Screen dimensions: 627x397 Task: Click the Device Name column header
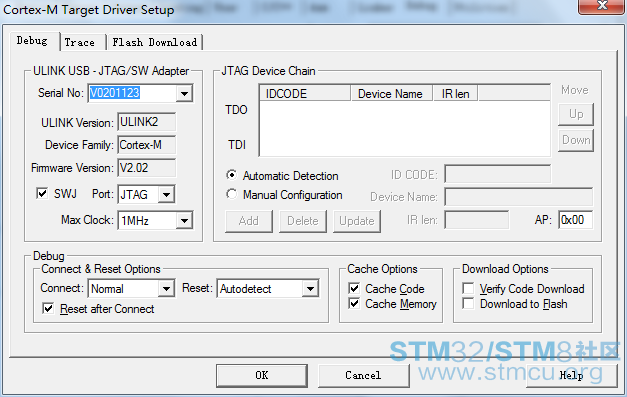(x=392, y=94)
